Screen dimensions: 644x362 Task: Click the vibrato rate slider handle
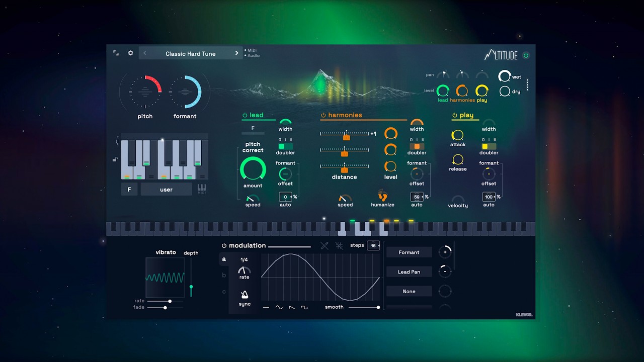[x=170, y=301]
